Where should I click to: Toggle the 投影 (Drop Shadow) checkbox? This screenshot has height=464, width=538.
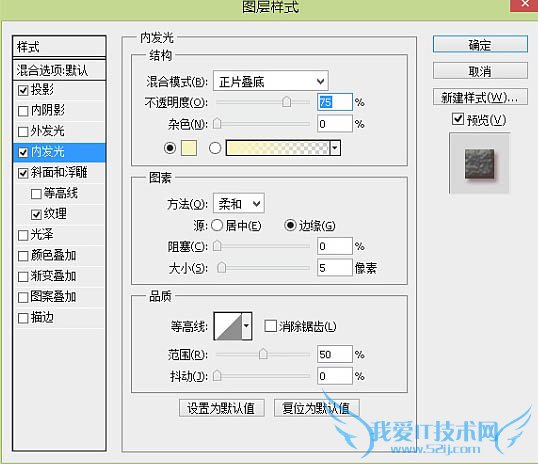(x=23, y=90)
